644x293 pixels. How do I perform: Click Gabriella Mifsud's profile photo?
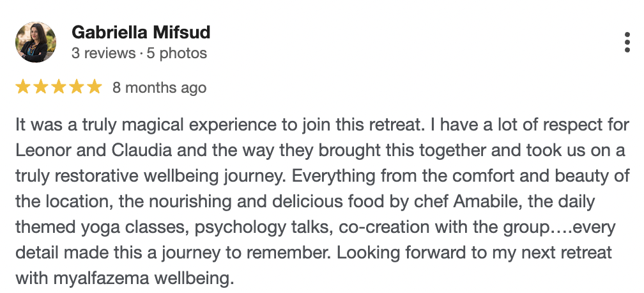[x=36, y=42]
